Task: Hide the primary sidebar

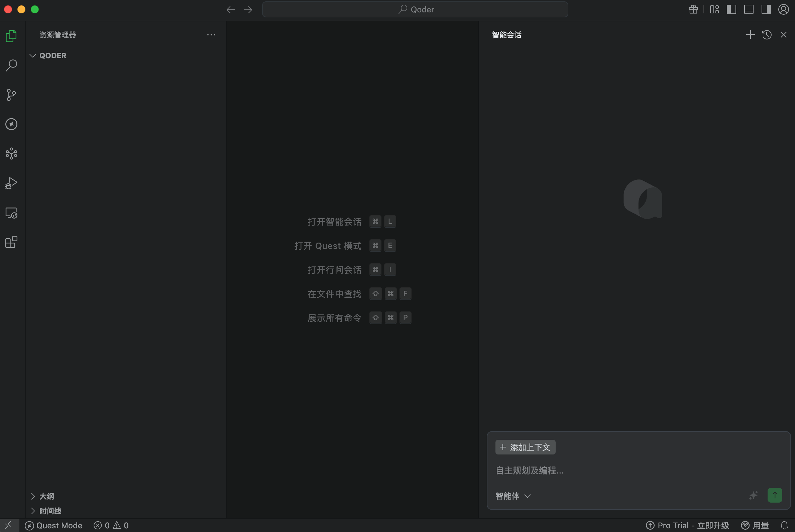Action: [x=731, y=9]
